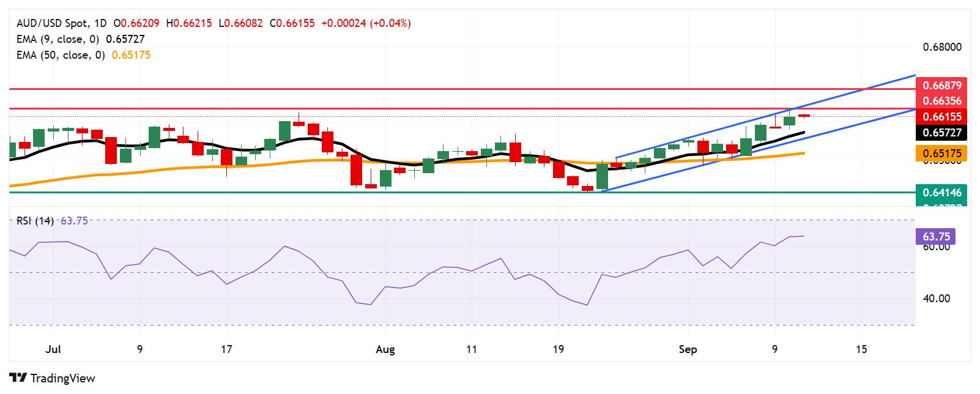980x394 pixels.
Task: Click the 0.66356 resistance price label
Action: tap(941, 101)
